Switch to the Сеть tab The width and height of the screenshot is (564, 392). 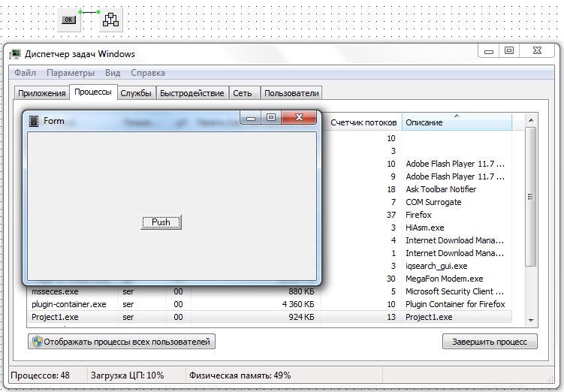tap(243, 93)
